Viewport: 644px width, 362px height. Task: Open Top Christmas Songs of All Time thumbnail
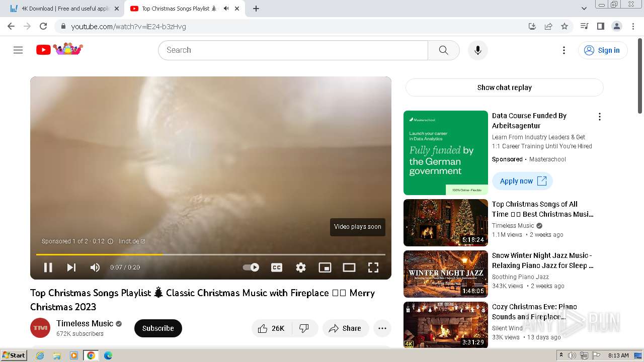446,223
